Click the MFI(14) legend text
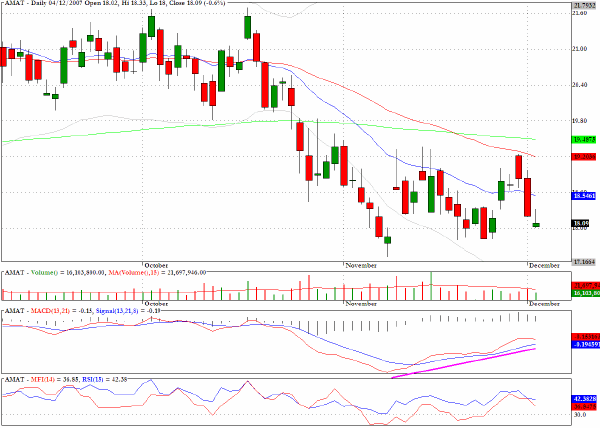 tap(43, 380)
